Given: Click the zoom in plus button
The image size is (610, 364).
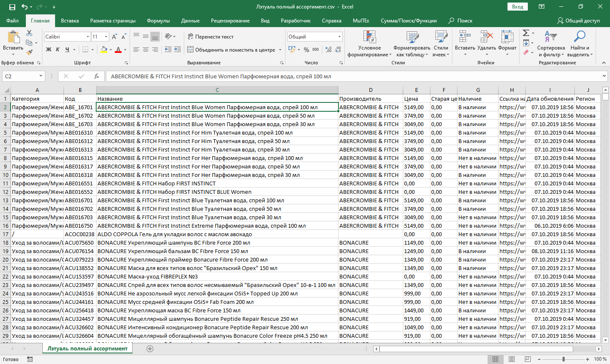Looking at the screenshot, I should pyautogui.click(x=588, y=359).
